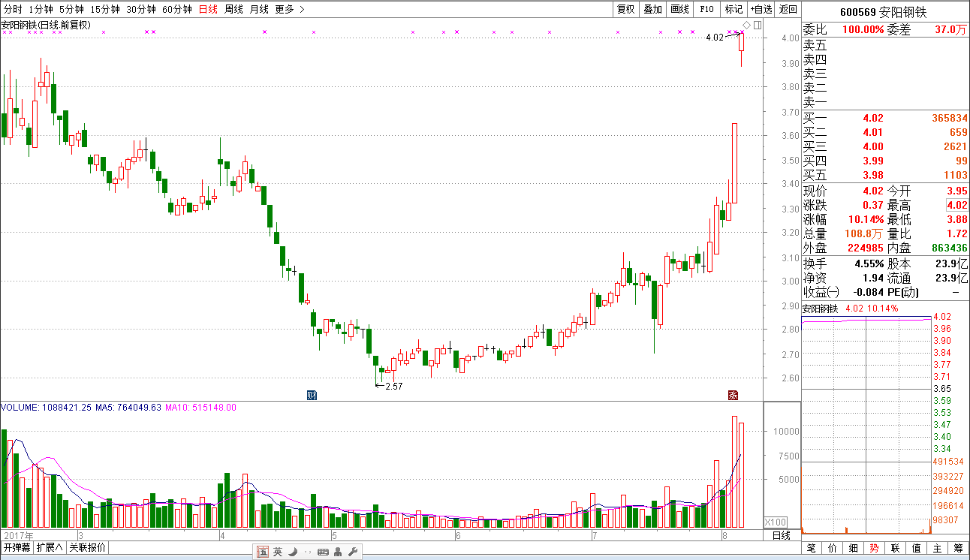Select the 值 tab in the bottom right
The width and height of the screenshot is (970, 560).
(x=916, y=549)
